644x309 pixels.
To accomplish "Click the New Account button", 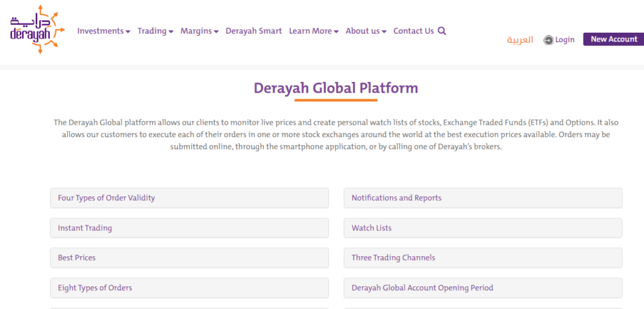I will pos(614,40).
